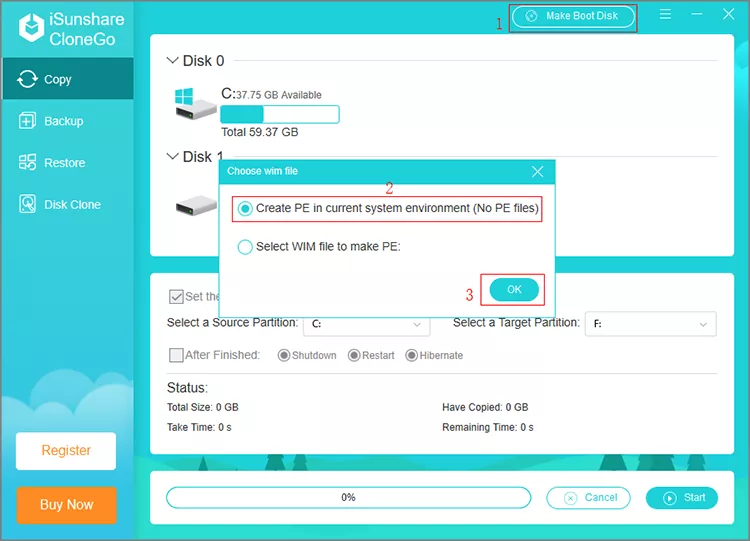Click the 'Total 59.37 GB' text
The image size is (750, 541).
point(259,132)
